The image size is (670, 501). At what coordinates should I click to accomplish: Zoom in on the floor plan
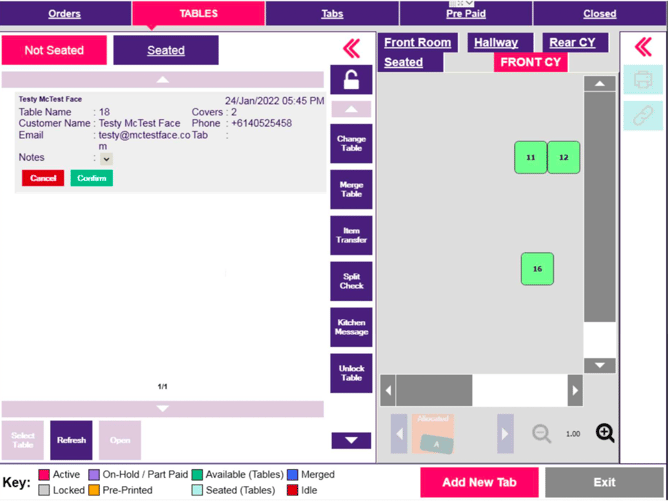(605, 433)
